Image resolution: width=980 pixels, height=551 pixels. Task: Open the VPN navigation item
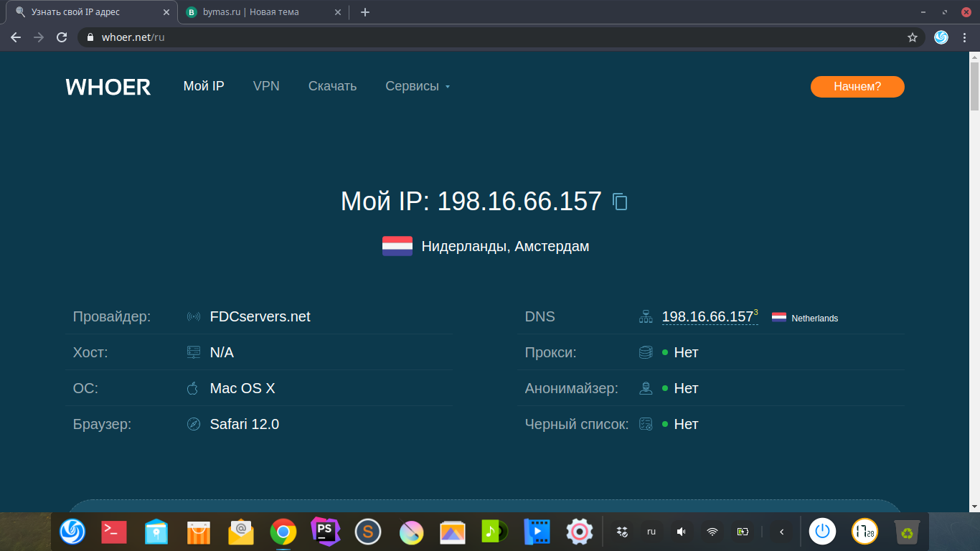(266, 86)
